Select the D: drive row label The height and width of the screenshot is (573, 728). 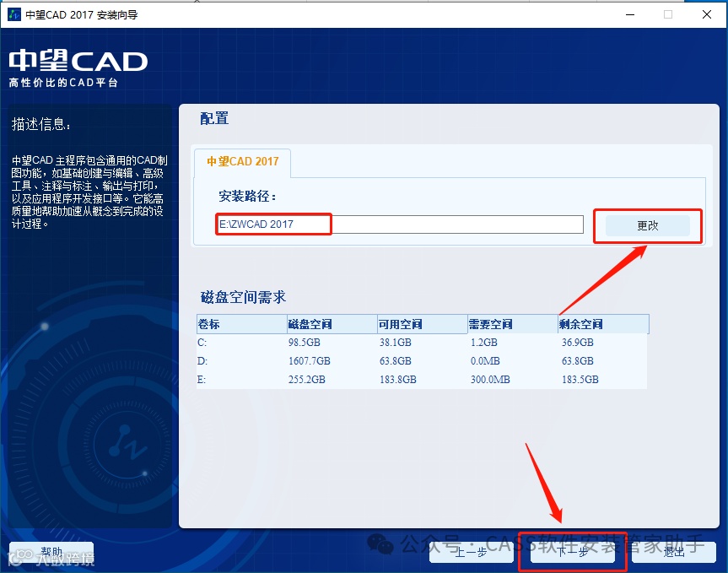click(202, 361)
